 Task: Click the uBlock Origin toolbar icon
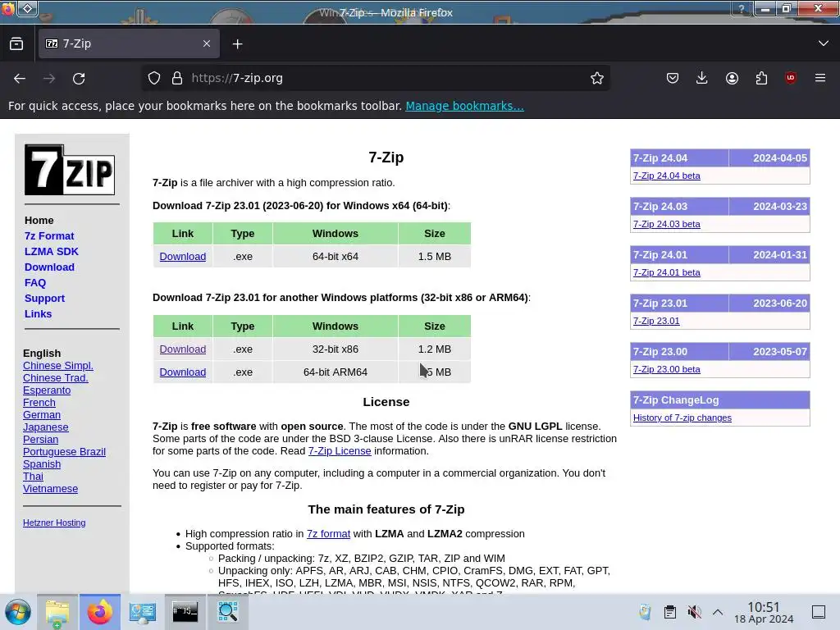coord(791,78)
